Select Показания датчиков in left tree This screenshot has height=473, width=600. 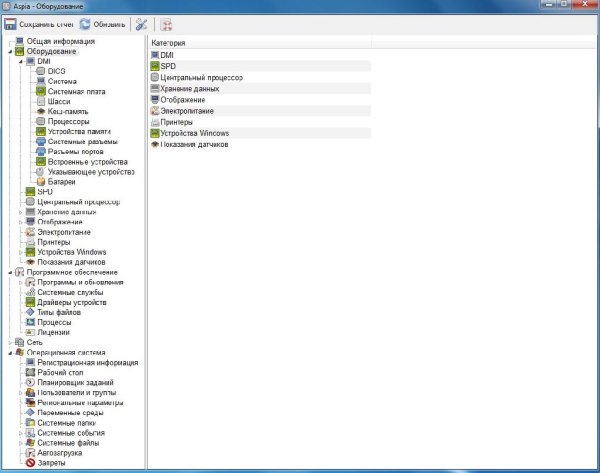click(x=71, y=262)
